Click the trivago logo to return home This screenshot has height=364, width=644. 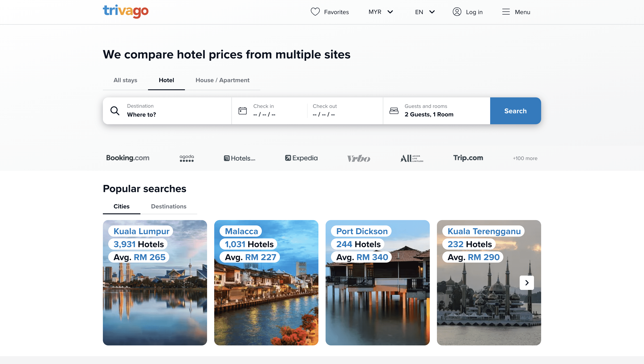click(125, 11)
